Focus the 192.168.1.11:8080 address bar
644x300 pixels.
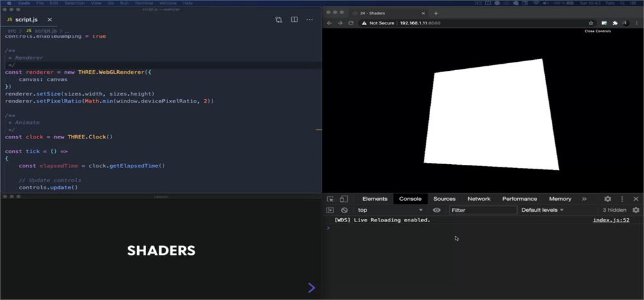pyautogui.click(x=420, y=23)
